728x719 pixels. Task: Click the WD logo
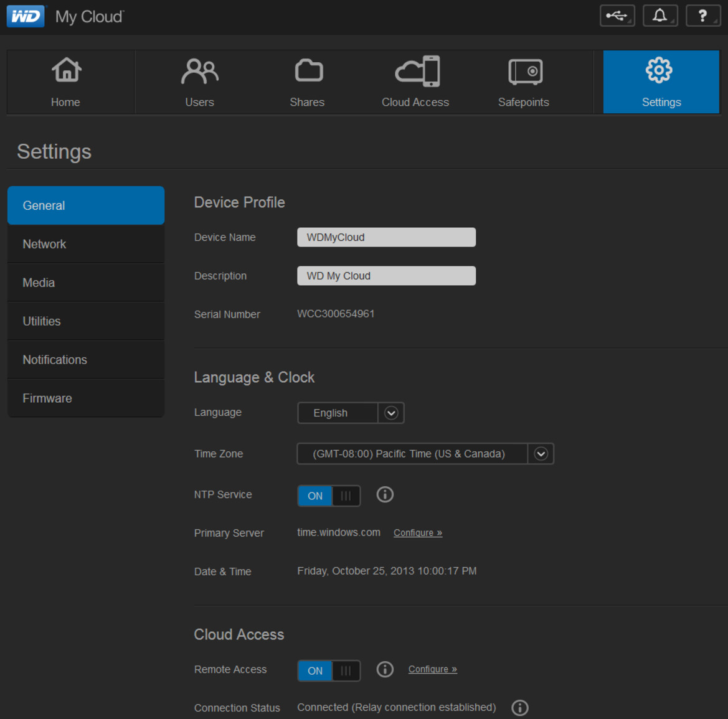26,16
